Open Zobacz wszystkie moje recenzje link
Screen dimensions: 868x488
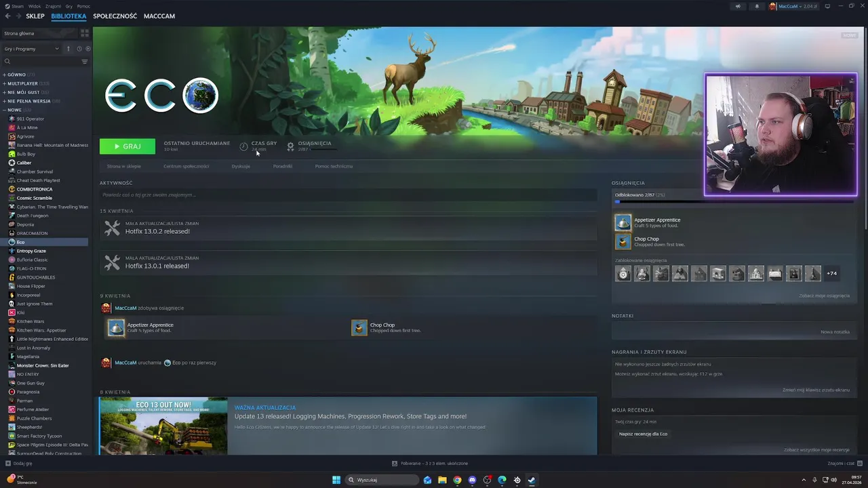(816, 449)
